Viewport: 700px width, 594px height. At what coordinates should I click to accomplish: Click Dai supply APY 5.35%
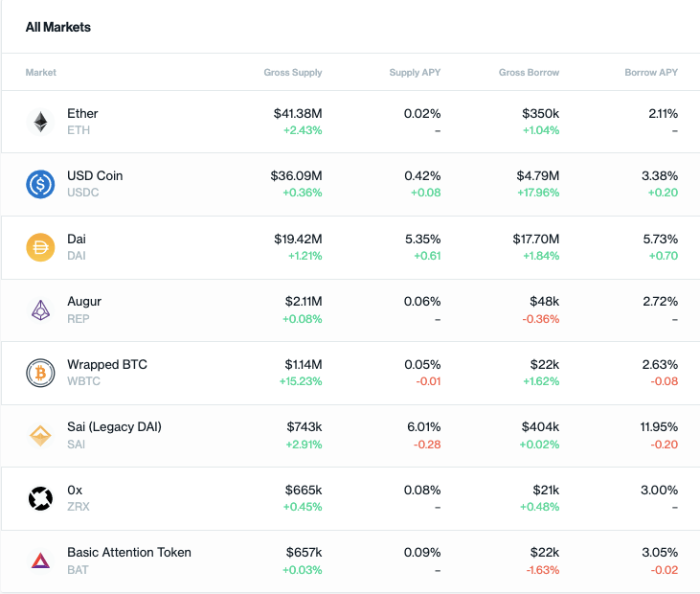point(422,239)
